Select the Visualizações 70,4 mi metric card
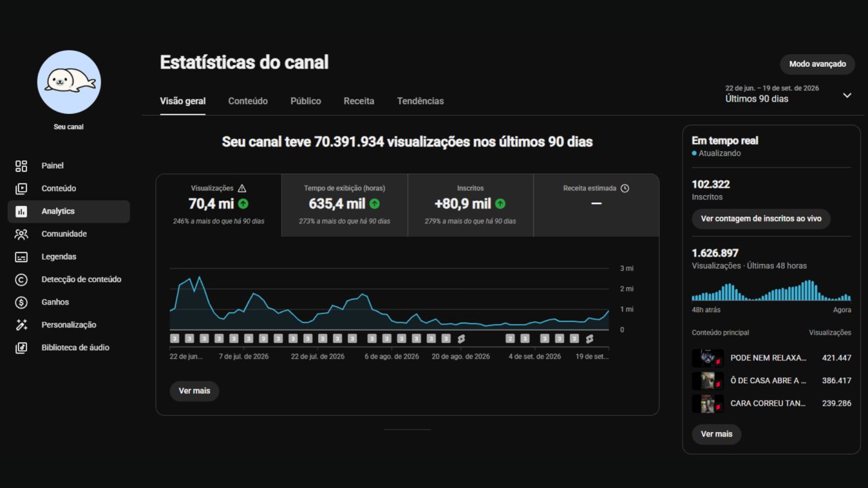 [219, 205]
